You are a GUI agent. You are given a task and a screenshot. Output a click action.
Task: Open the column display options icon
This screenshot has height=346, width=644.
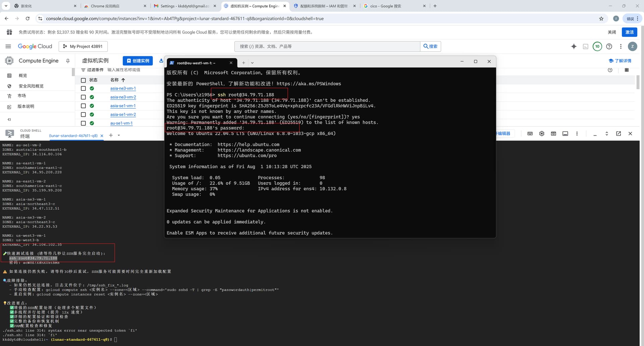tap(626, 70)
